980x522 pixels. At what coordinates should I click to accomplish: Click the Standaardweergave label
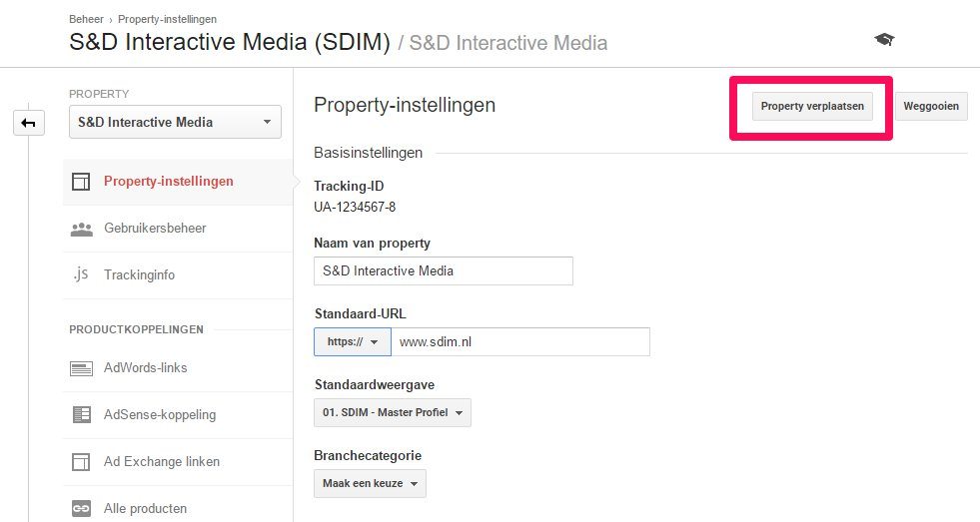375,384
